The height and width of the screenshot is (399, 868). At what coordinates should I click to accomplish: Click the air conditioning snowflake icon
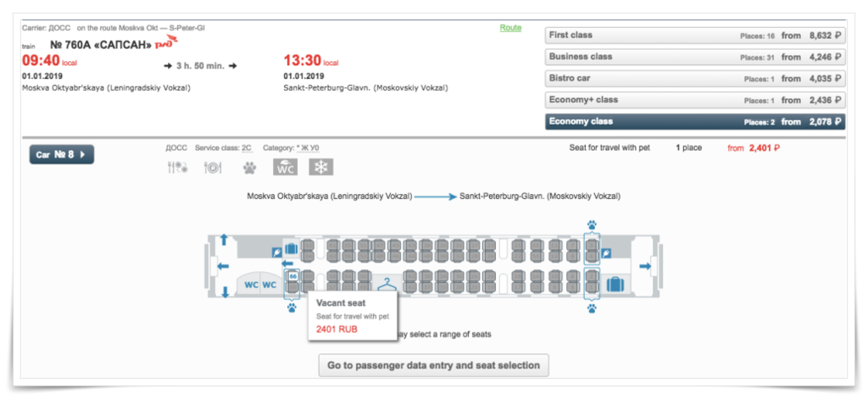tap(321, 167)
